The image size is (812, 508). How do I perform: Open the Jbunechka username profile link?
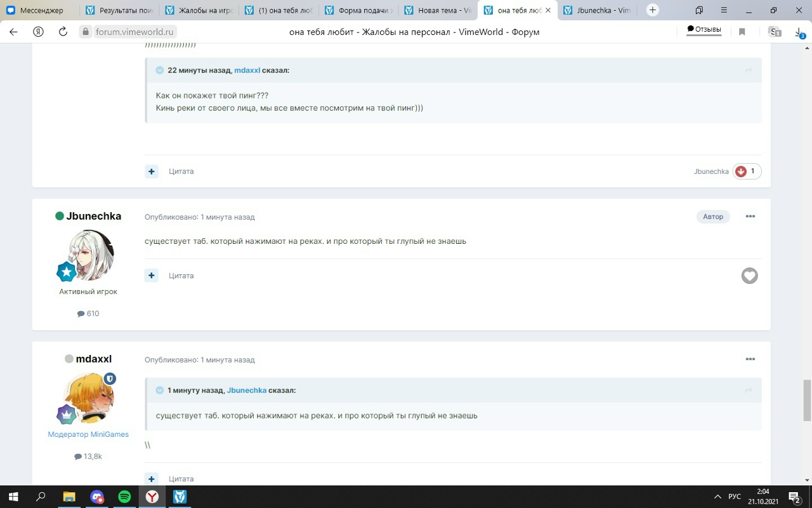coord(93,216)
